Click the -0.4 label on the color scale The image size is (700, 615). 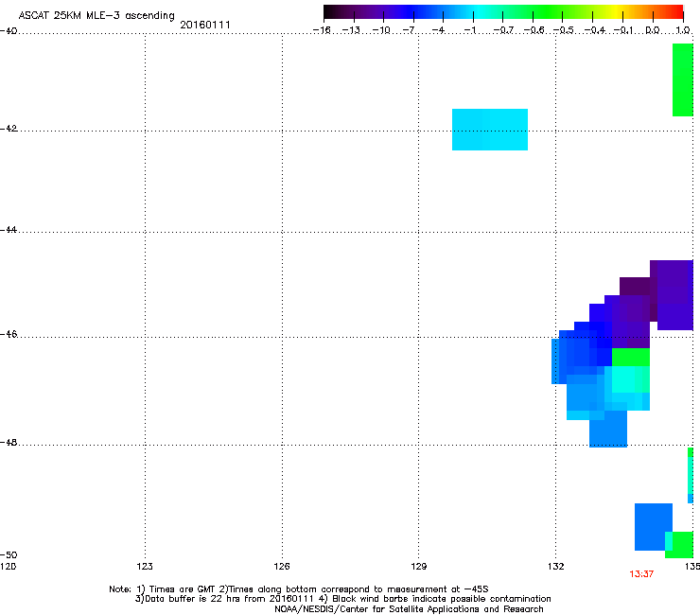click(594, 30)
